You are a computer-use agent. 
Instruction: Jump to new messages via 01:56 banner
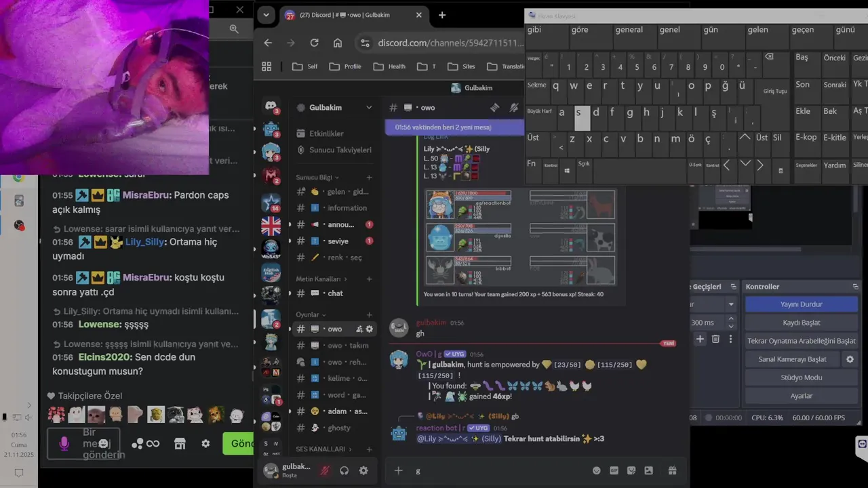tap(454, 127)
